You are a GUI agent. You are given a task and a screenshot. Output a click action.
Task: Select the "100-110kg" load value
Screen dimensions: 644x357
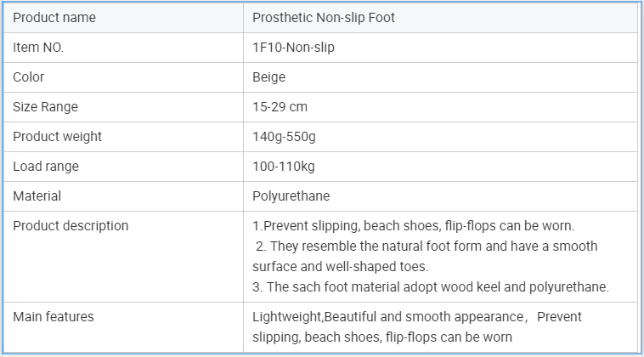click(x=284, y=167)
